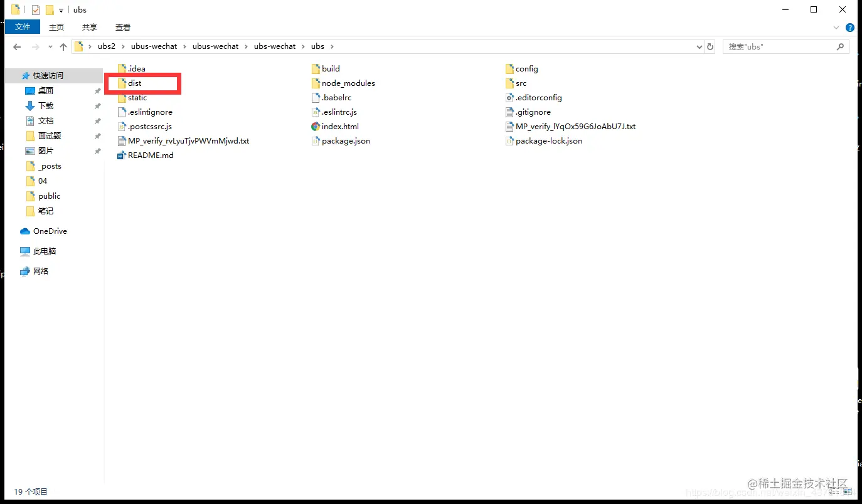This screenshot has height=504, width=862.
Task: Open the recent locations dropdown arrow
Action: (x=50, y=47)
